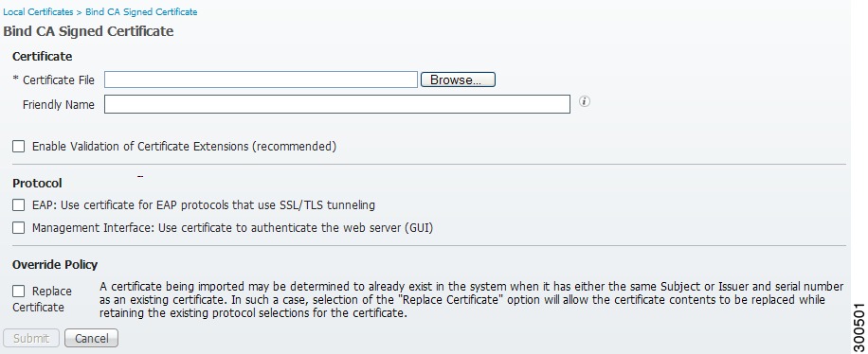
Task: Click the Override Policy section heading
Action: coord(55,264)
